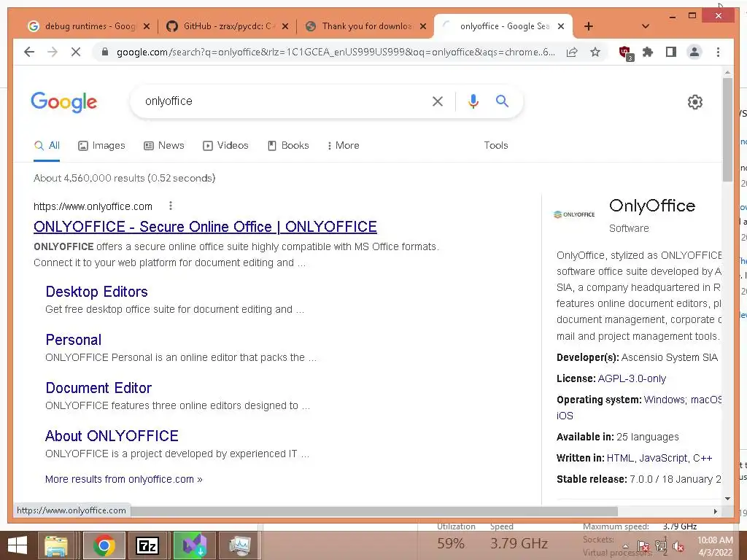The height and width of the screenshot is (560, 747).
Task: Expand the tab search chevron
Action: click(x=646, y=26)
